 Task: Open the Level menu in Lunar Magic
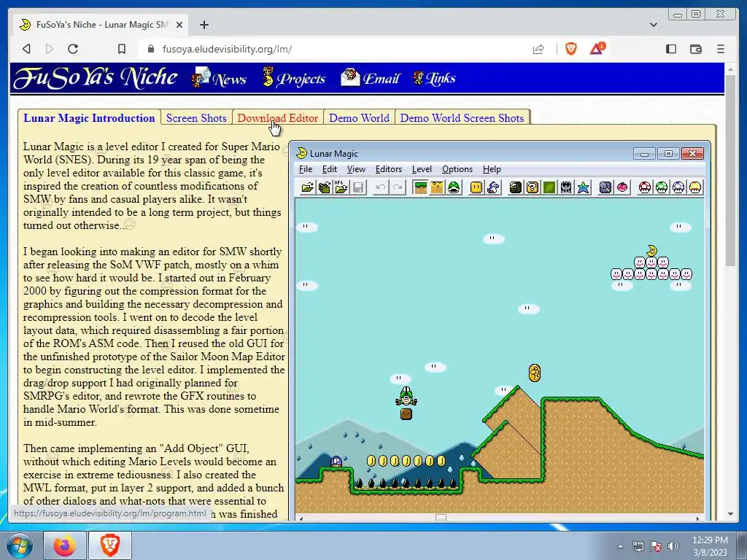click(422, 169)
